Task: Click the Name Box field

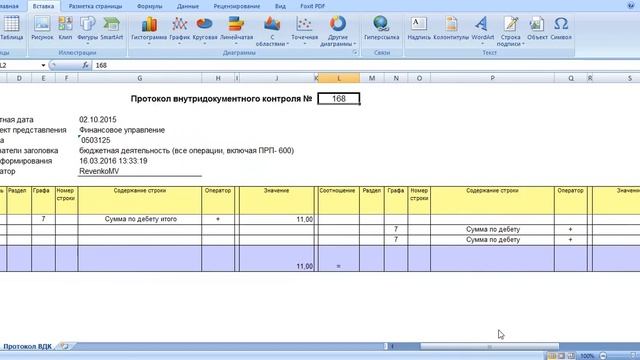Action: pos(20,65)
